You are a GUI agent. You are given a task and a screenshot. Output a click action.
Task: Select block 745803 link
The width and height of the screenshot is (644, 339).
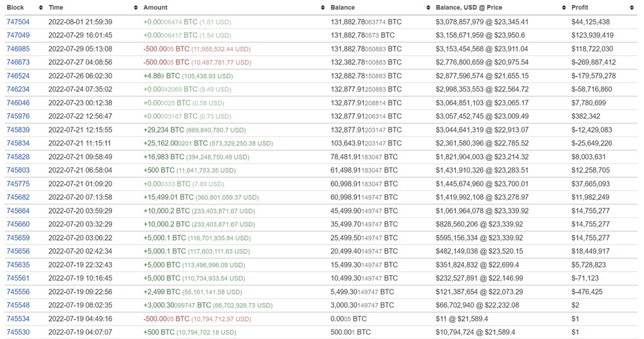coord(18,170)
